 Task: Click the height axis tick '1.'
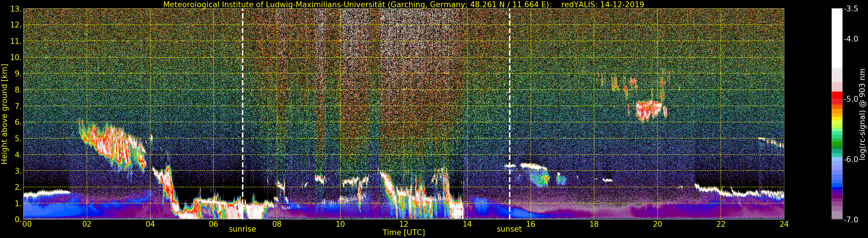tap(18, 204)
